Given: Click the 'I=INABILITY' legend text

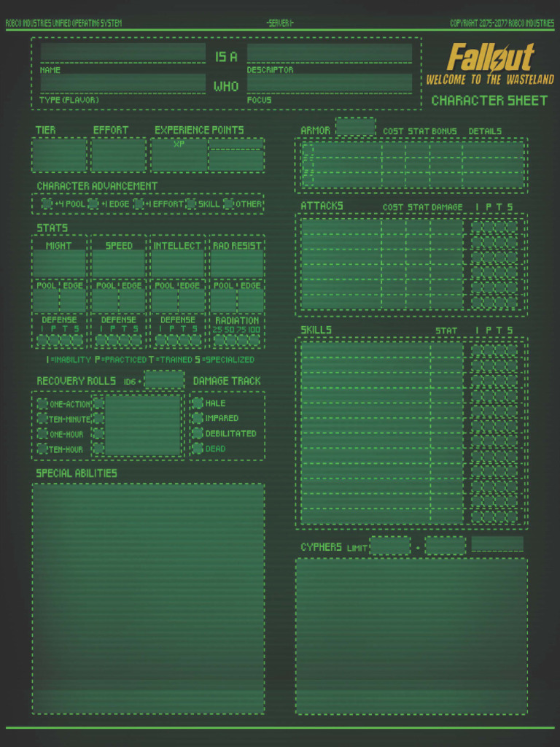Looking at the screenshot, I should coord(68,360).
